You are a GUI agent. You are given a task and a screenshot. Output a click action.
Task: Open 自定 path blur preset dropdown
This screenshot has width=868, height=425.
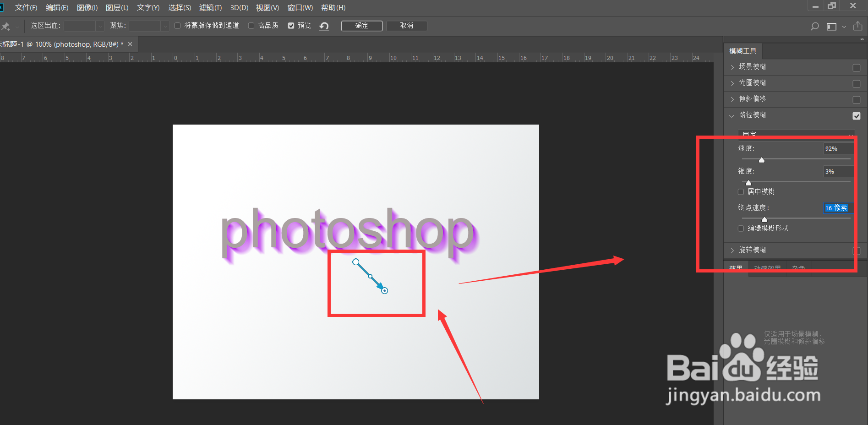pyautogui.click(x=796, y=134)
